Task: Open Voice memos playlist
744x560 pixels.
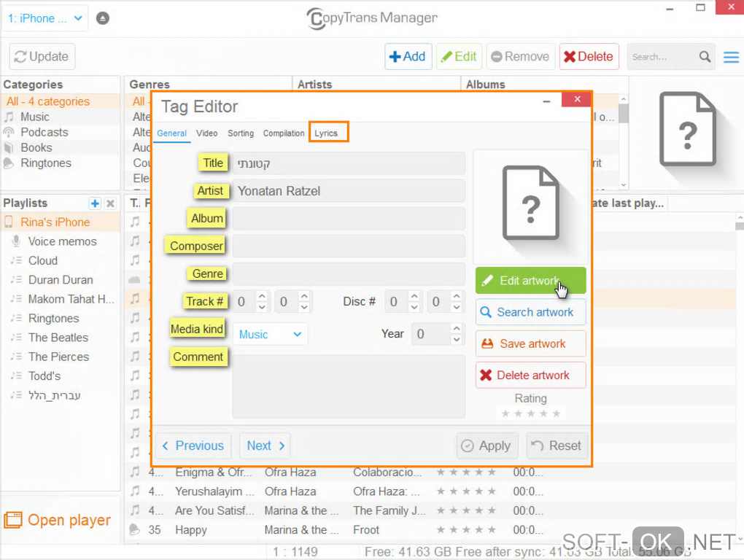Action: 61,241
